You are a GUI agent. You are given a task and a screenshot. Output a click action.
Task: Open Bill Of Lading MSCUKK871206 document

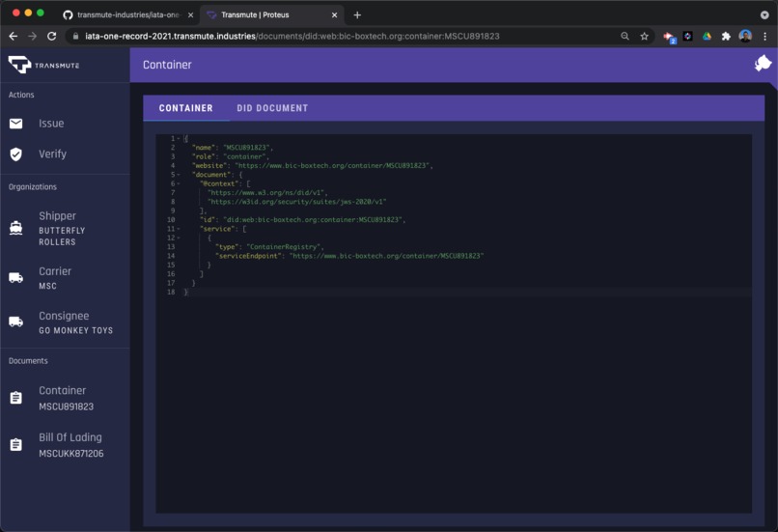click(x=65, y=445)
